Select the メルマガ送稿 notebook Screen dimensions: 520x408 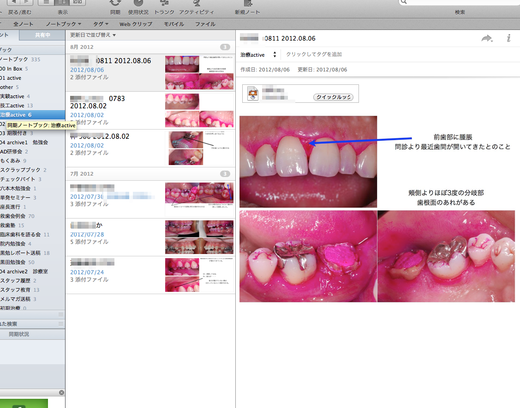(x=32, y=299)
